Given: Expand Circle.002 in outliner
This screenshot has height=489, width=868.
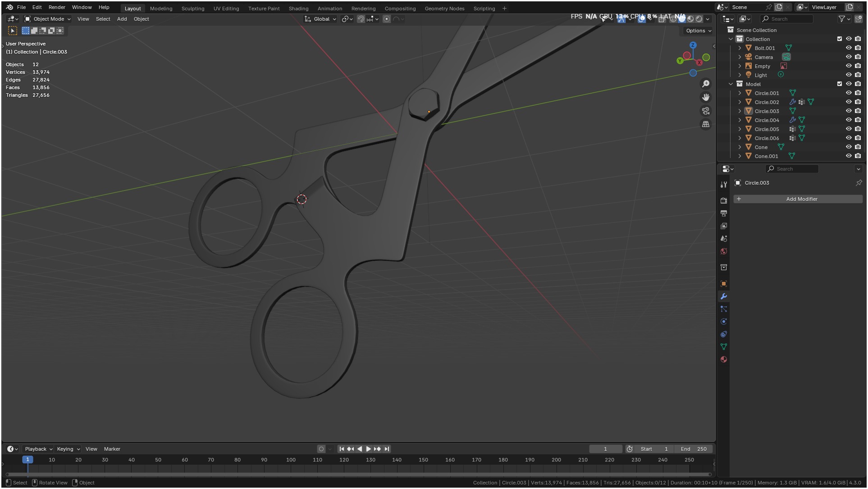Looking at the screenshot, I should coord(740,102).
